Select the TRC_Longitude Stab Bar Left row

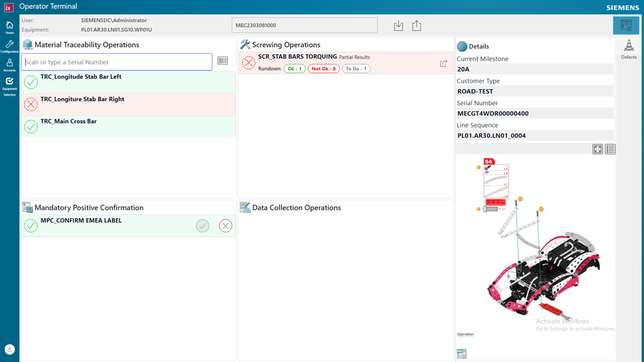point(128,82)
